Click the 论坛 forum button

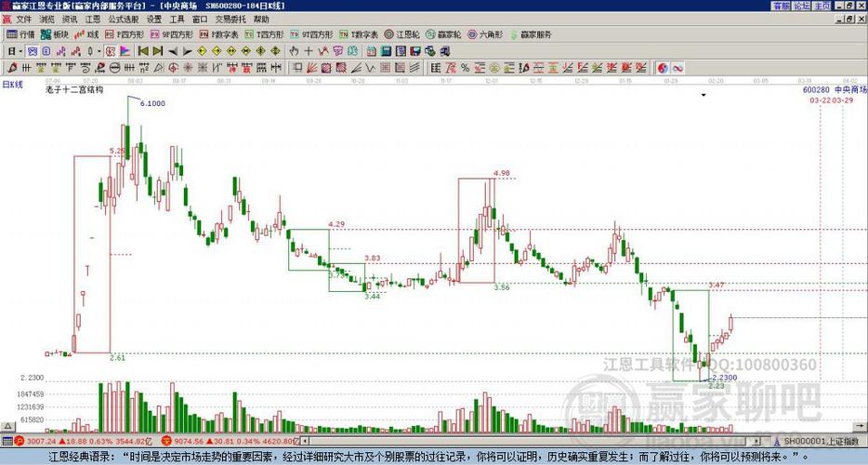coord(801,6)
